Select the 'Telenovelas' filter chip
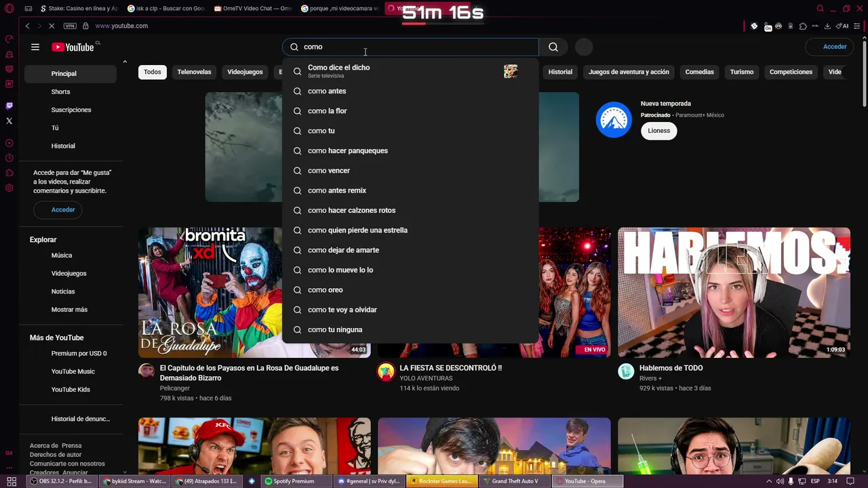Screen dimensions: 868x488 coord(194,72)
